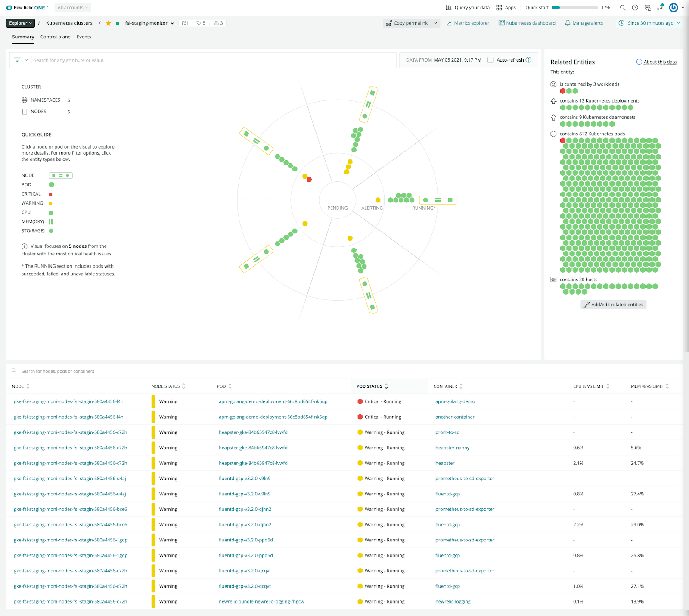This screenshot has height=616, width=689.
Task: Open the feedback icon in the header
Action: tap(647, 7)
